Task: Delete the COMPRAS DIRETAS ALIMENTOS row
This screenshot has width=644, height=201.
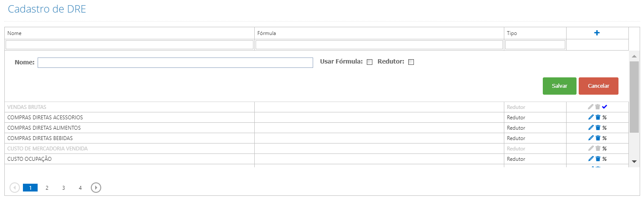Action: coord(598,128)
